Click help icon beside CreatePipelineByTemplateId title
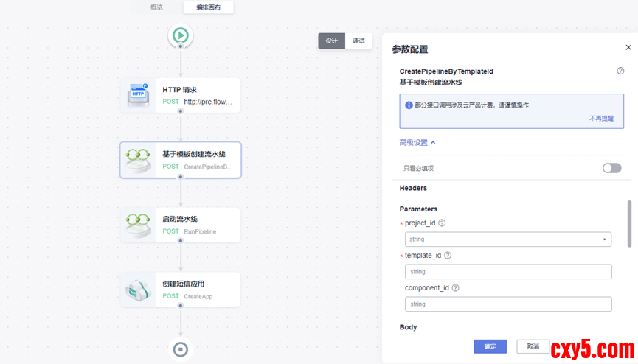638x364 pixels. [x=620, y=71]
